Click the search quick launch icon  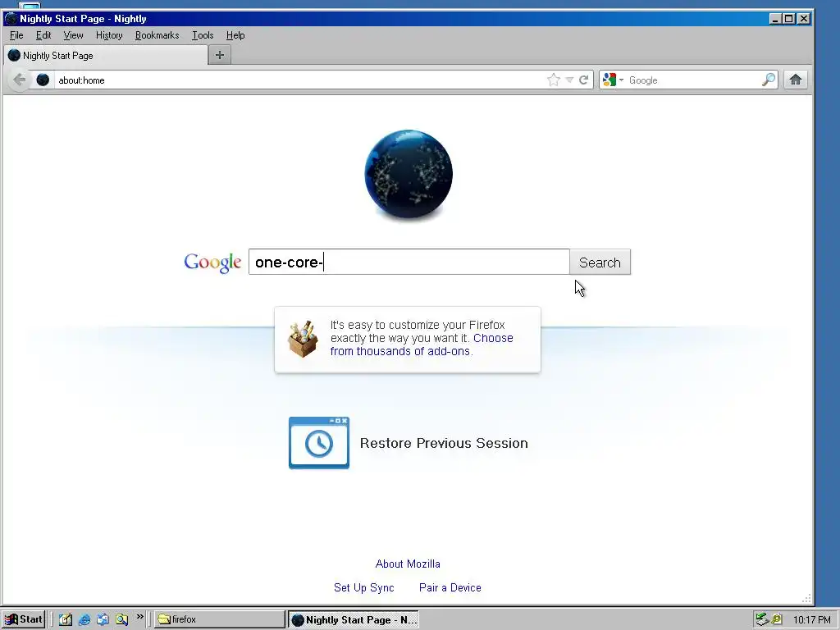[x=121, y=619]
